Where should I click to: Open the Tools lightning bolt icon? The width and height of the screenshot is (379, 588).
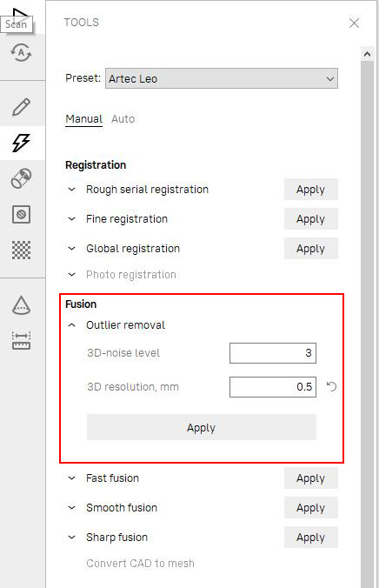[21, 143]
